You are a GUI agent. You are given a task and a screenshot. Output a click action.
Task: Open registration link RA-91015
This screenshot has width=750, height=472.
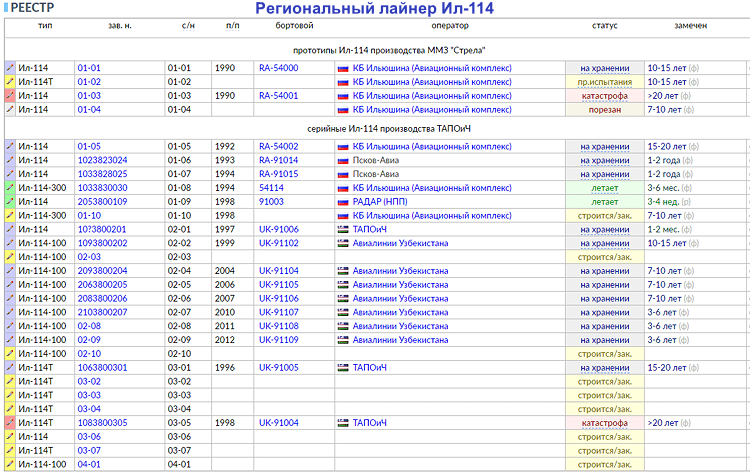[278, 174]
